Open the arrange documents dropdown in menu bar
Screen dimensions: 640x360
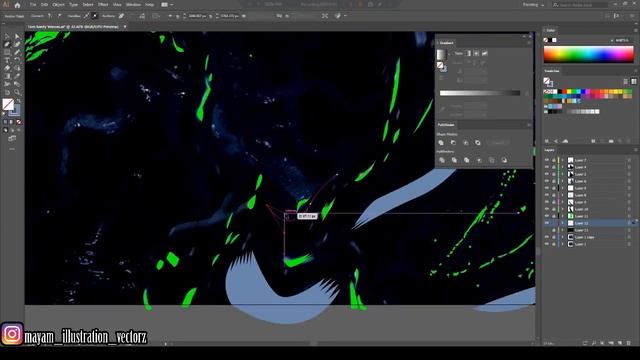click(x=167, y=5)
